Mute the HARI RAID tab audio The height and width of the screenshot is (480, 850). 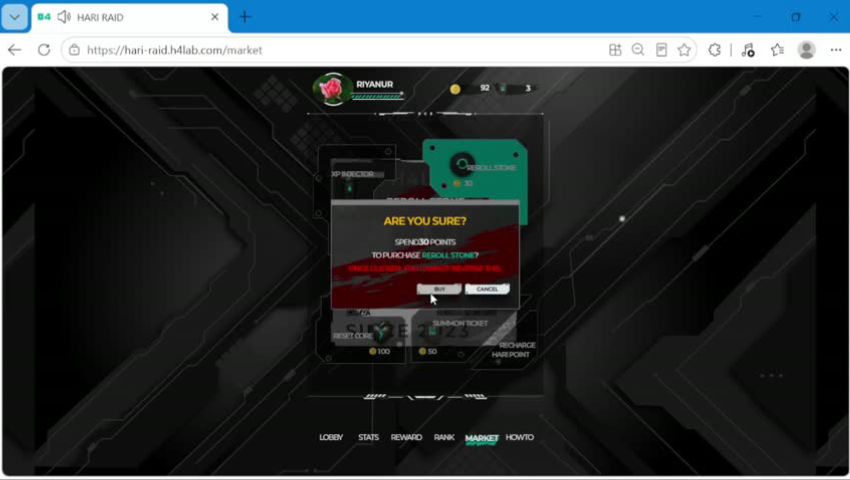[x=64, y=17]
